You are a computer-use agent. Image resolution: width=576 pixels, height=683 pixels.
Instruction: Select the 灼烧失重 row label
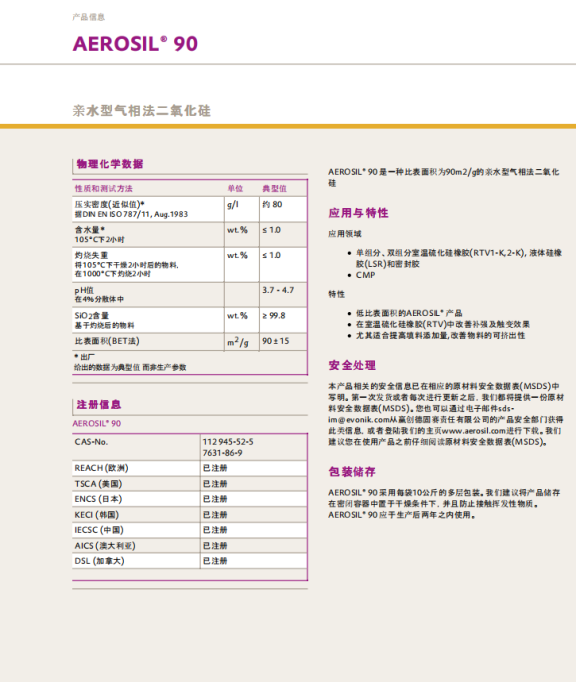(91, 255)
